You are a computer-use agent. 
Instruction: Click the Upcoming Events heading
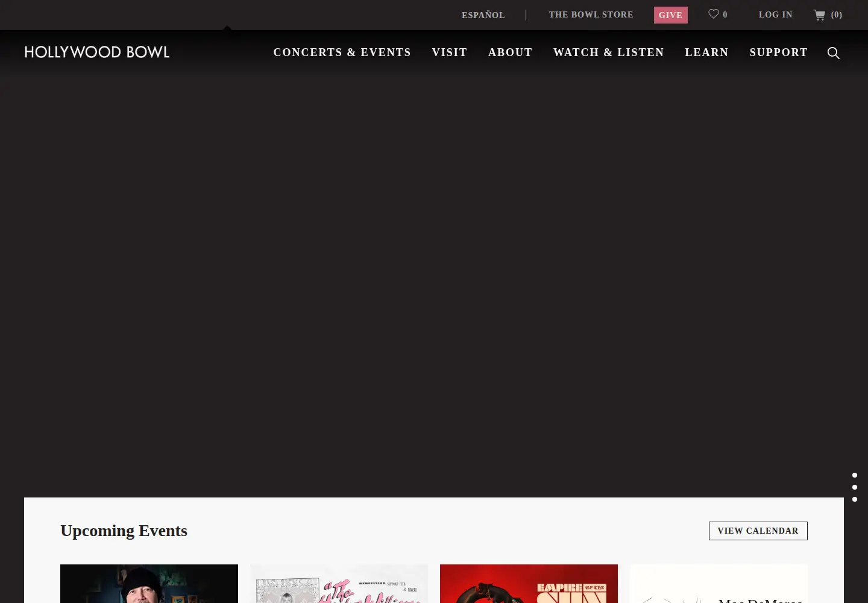(124, 531)
